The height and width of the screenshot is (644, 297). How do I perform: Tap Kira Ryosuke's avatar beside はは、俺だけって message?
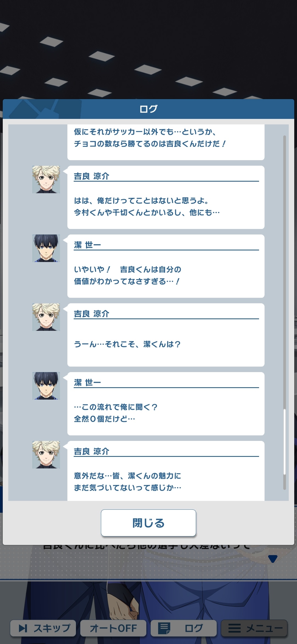tap(46, 179)
